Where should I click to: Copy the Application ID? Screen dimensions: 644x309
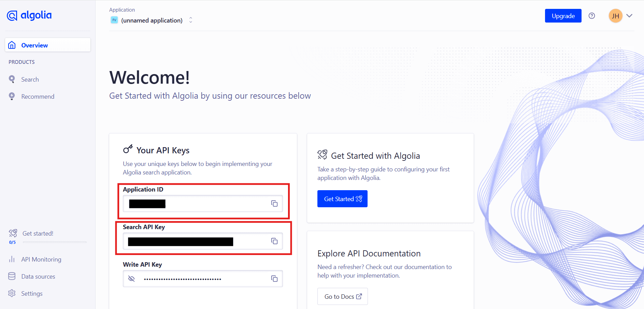(x=274, y=203)
